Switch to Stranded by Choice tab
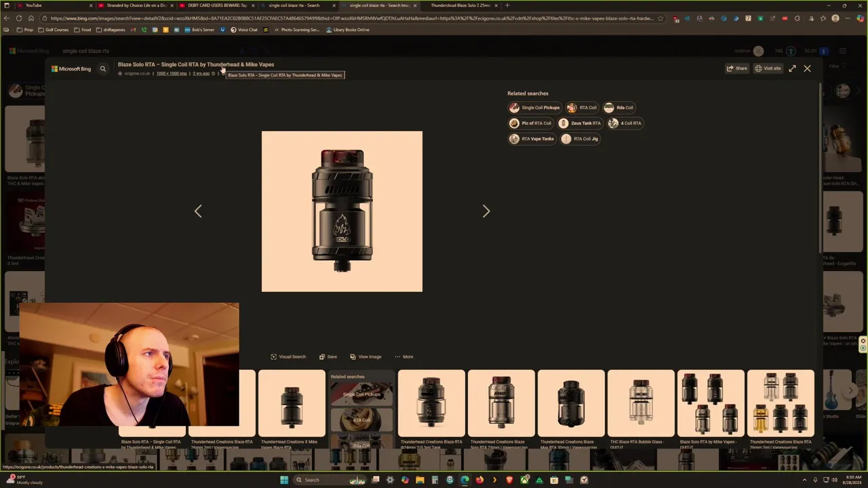The width and height of the screenshot is (868, 488). point(136,5)
